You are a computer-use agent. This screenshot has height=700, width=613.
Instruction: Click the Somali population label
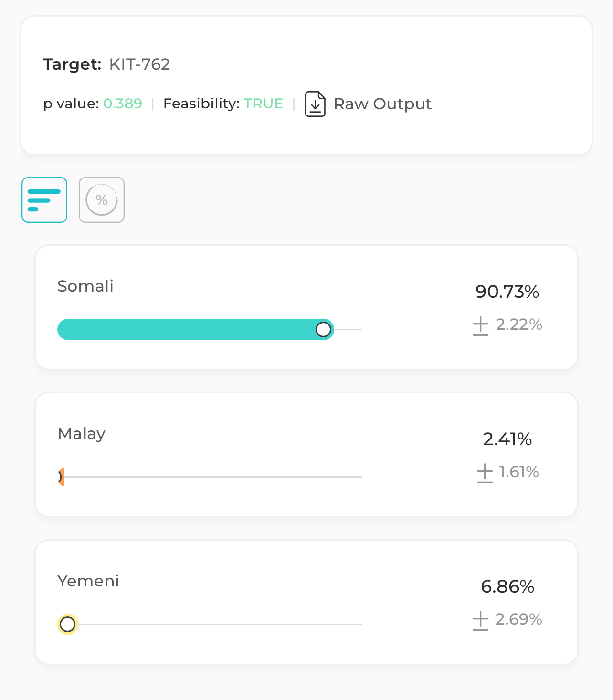(85, 286)
